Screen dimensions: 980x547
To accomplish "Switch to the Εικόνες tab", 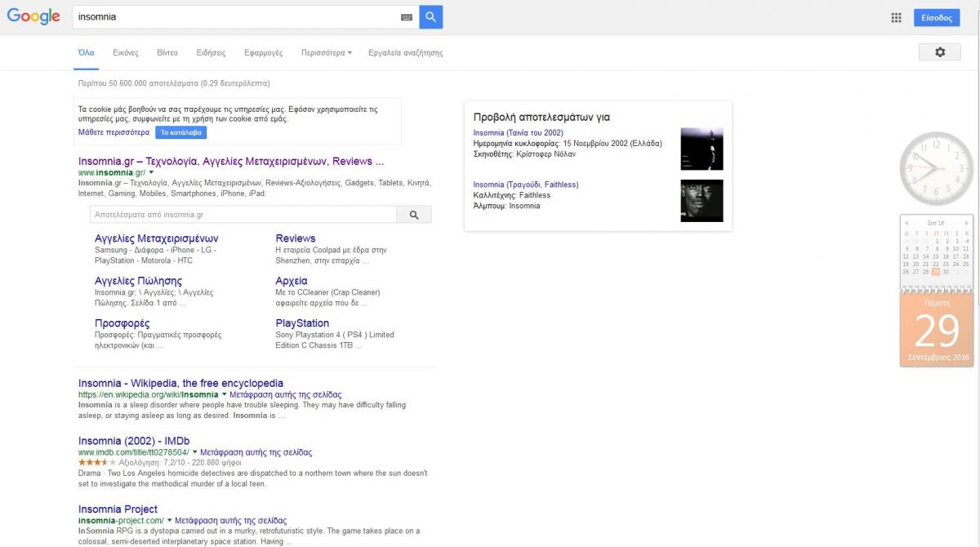I will pyautogui.click(x=126, y=53).
